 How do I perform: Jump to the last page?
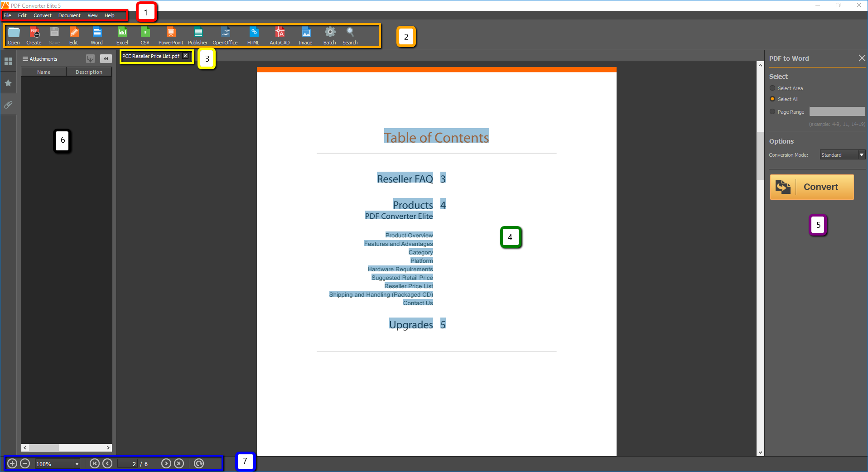coord(179,463)
